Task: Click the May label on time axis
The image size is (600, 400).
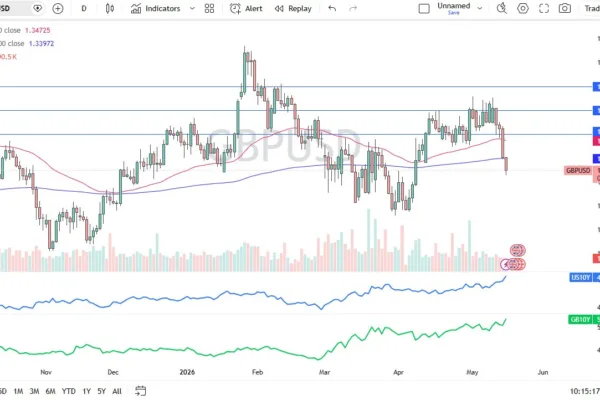Action: 472,372
